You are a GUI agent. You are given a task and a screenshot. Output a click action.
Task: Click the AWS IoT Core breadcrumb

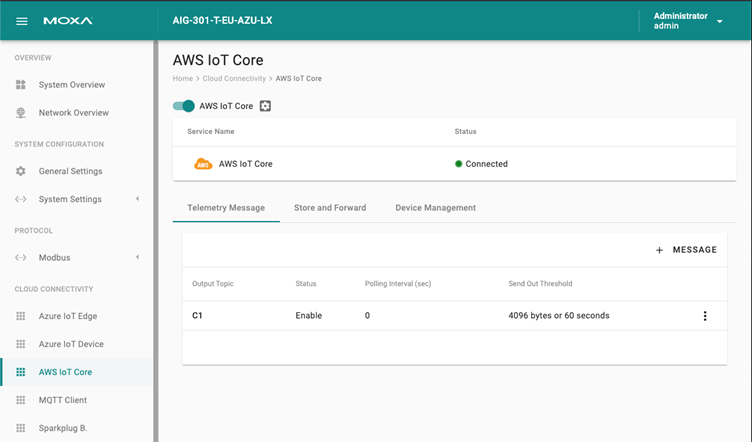(298, 78)
